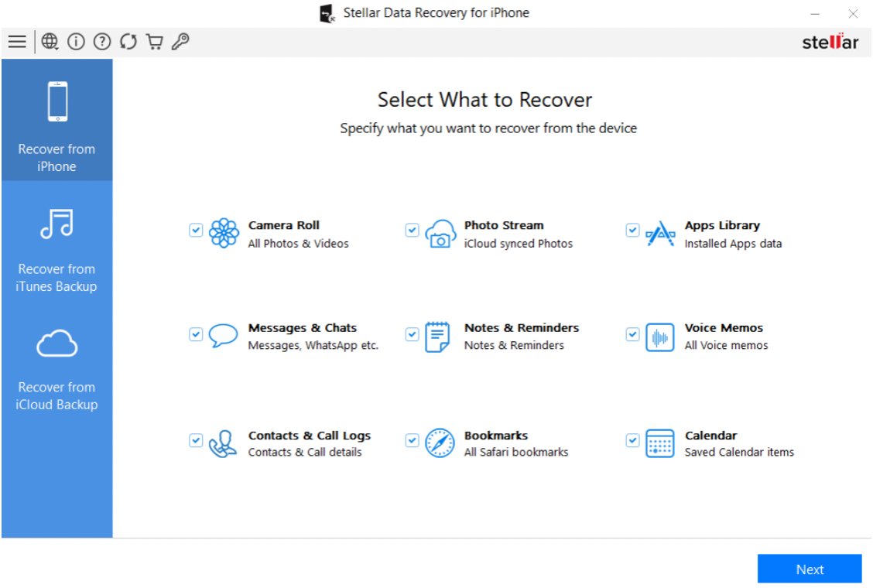Click the globe language icon

50,42
